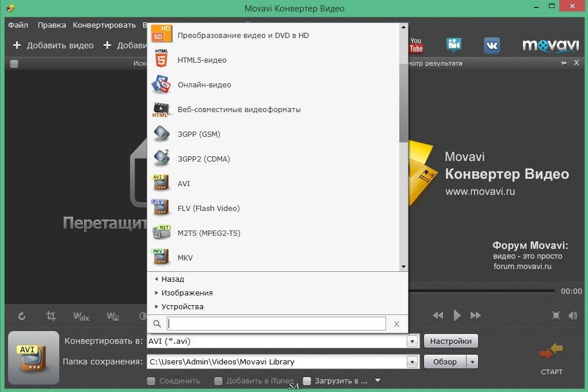Click the playback progress bar
Screen dimensions: 588x392
pyautogui.click(x=482, y=291)
